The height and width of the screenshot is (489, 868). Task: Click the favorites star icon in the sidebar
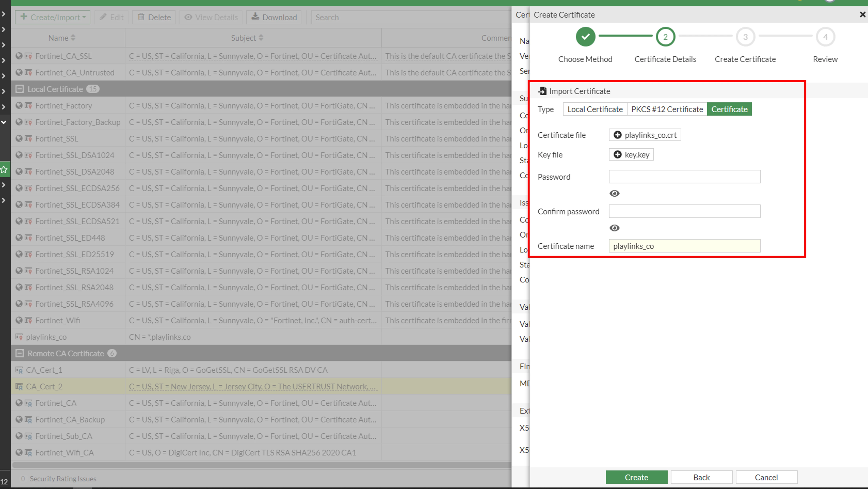[x=4, y=169]
